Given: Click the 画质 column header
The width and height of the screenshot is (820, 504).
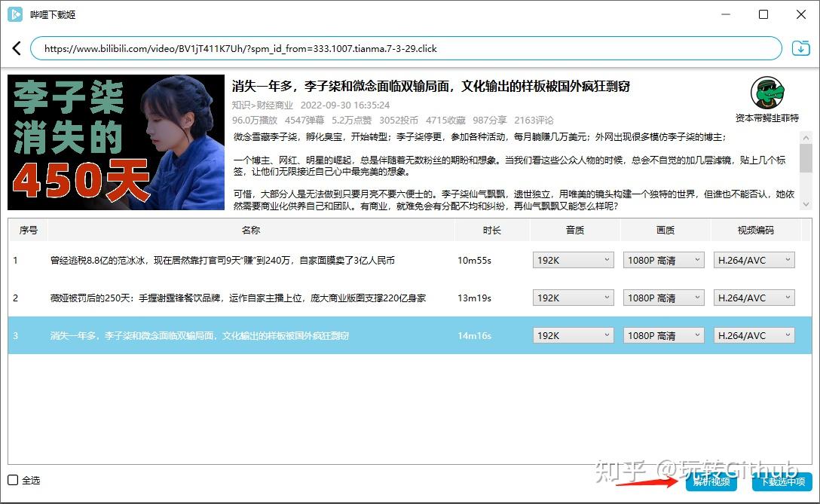Looking at the screenshot, I should (x=665, y=230).
